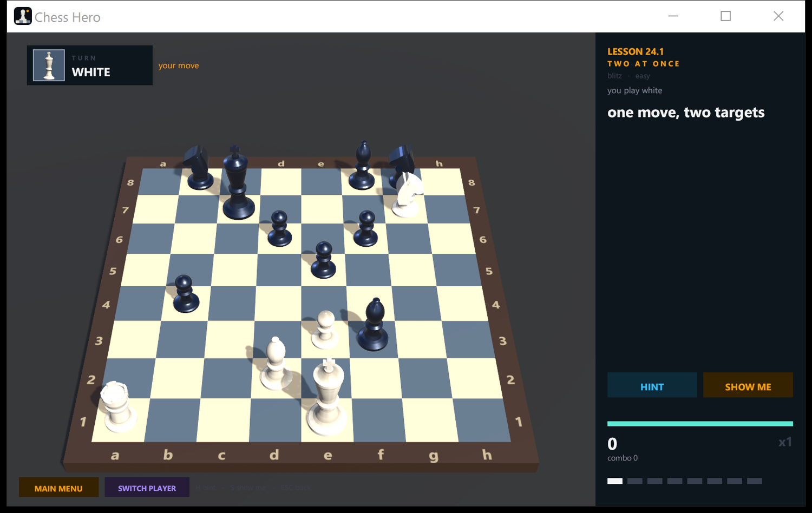This screenshot has width=812, height=513.
Task: Return to the MAIN MENU
Action: coord(58,487)
